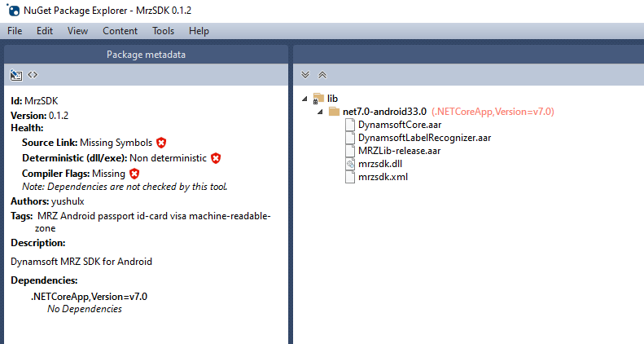Click the Deterministic red shield warning icon

click(x=216, y=158)
